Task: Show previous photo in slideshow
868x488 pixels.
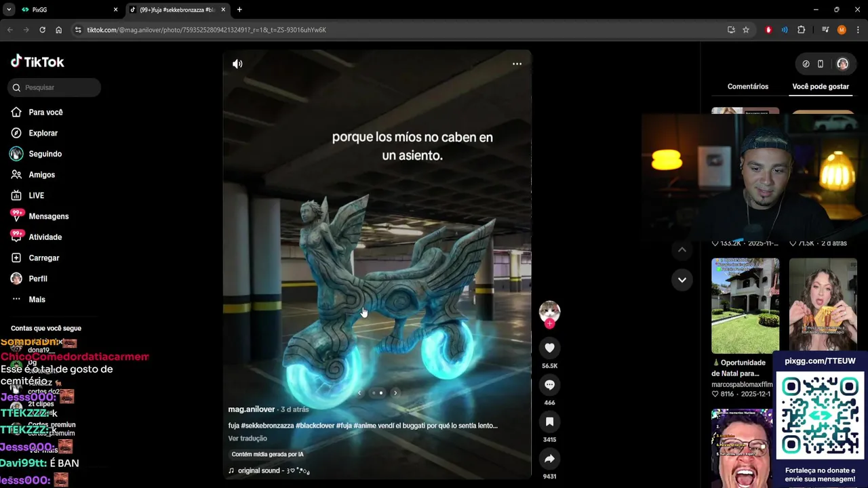Action: tap(359, 393)
